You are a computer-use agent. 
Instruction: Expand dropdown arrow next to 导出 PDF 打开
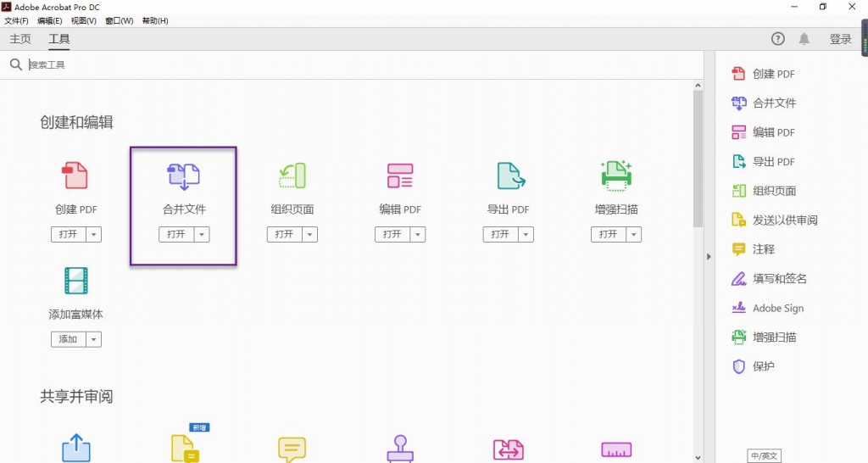(x=526, y=234)
